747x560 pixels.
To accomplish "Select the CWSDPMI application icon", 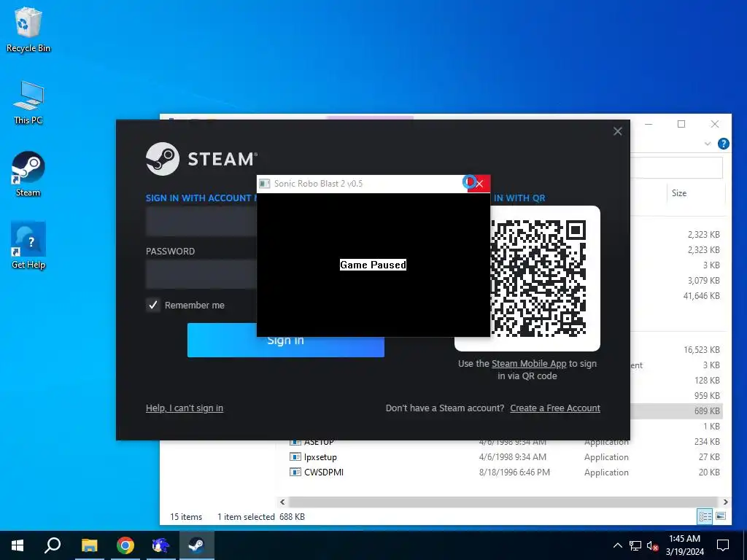I will pos(295,472).
